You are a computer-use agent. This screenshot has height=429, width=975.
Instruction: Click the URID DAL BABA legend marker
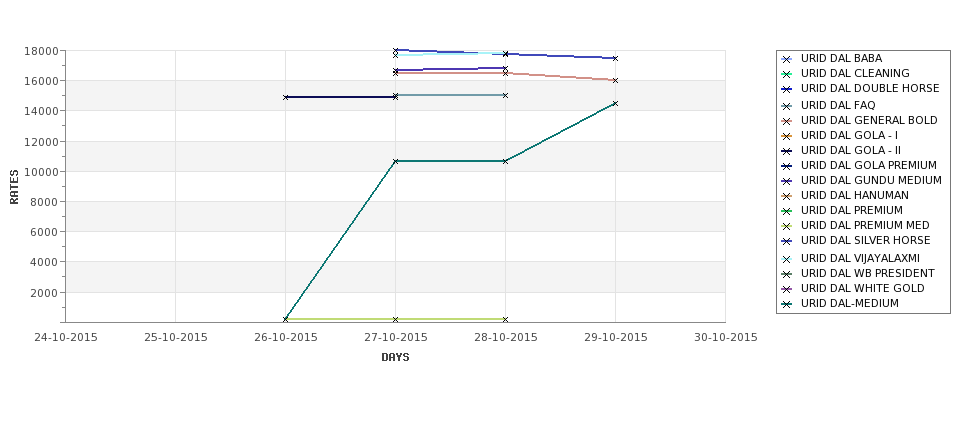[787, 59]
